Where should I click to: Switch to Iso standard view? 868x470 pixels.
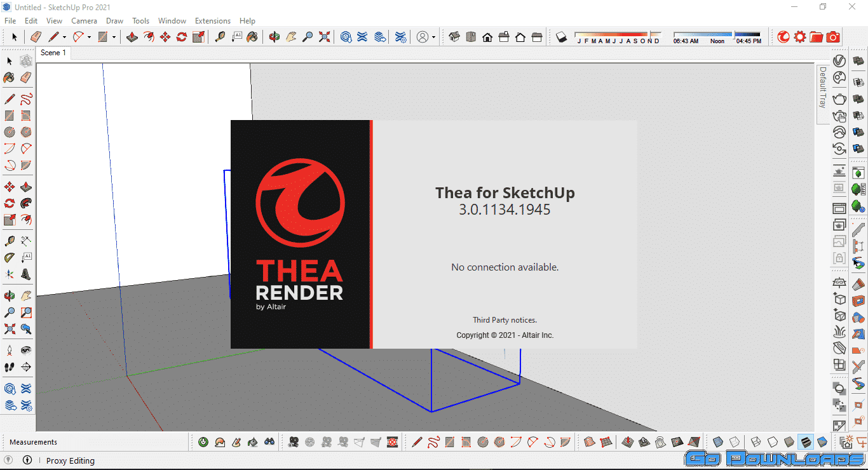coord(454,37)
